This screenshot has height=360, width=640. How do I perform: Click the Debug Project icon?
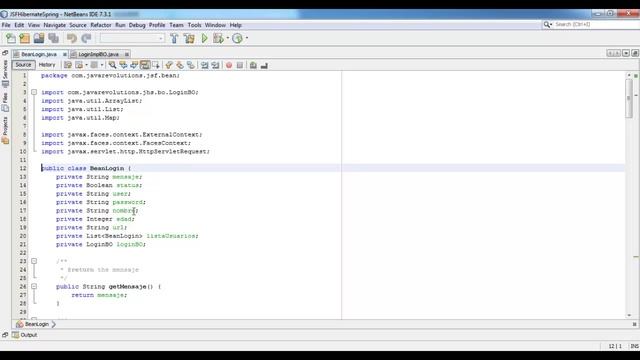(x=218, y=38)
